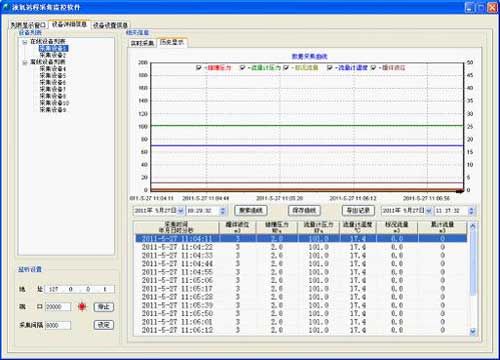500x360 pixels.
Task: Click the 停止 button beside the port field
Action: (x=104, y=307)
